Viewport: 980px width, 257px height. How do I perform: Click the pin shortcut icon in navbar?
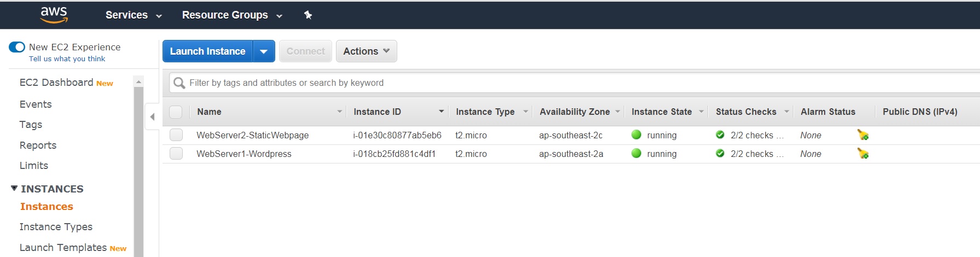pos(308,15)
